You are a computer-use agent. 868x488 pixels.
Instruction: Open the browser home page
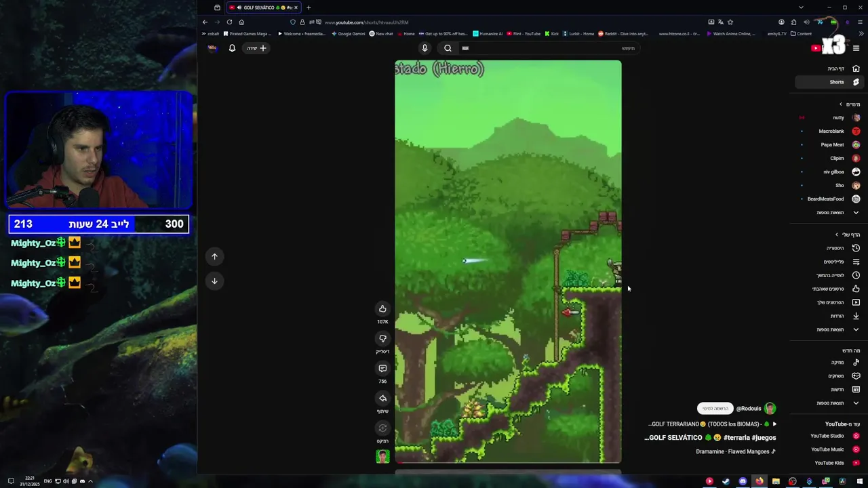[241, 22]
